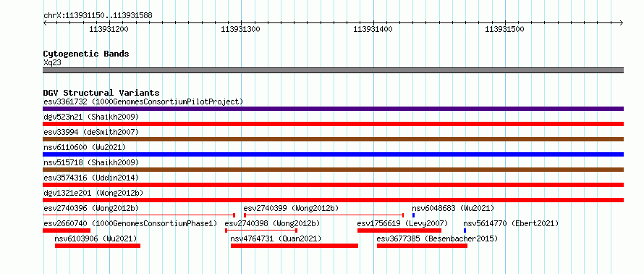
Task: Select the DGV Structural Variants track title
Action: pos(101,93)
